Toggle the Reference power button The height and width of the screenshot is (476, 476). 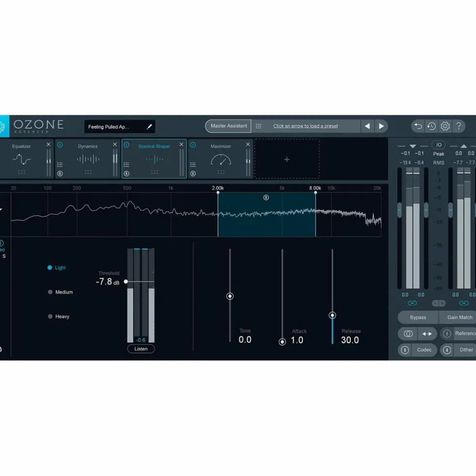447,334
